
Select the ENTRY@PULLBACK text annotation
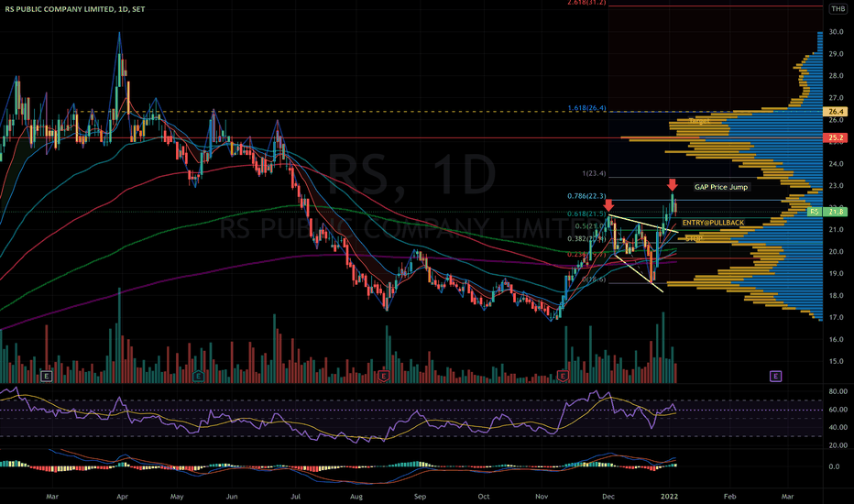click(713, 223)
